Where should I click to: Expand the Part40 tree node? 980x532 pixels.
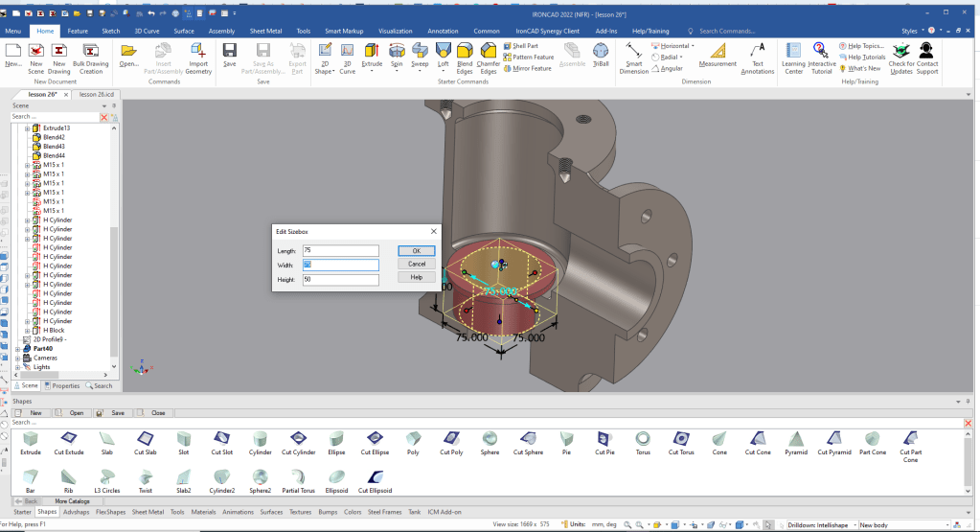(x=17, y=349)
